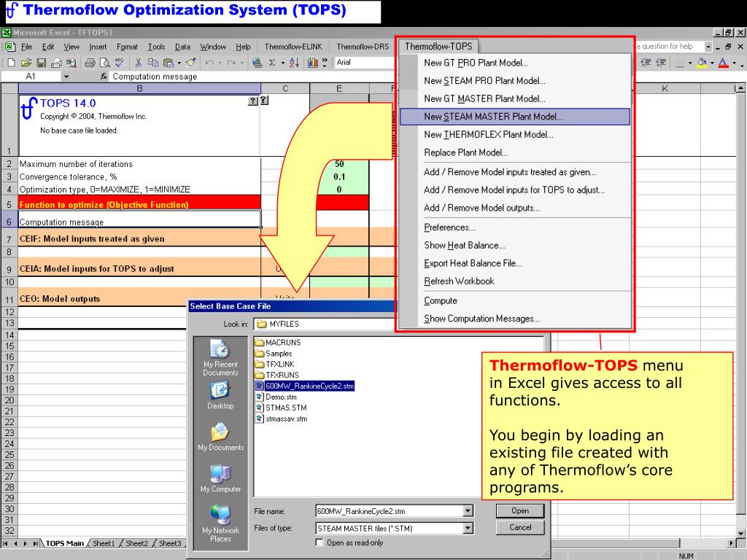Click the Redo arrow icon

point(231,63)
